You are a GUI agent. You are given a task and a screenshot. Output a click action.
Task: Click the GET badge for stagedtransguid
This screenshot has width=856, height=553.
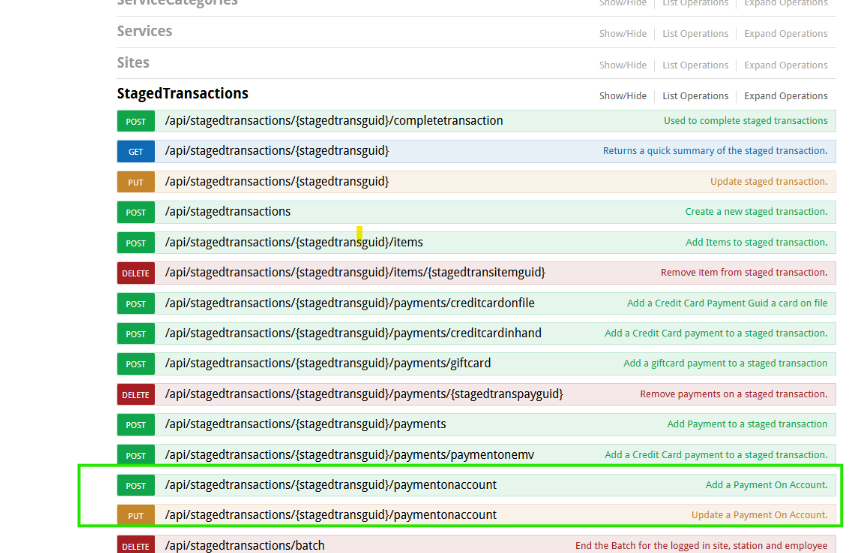point(135,152)
